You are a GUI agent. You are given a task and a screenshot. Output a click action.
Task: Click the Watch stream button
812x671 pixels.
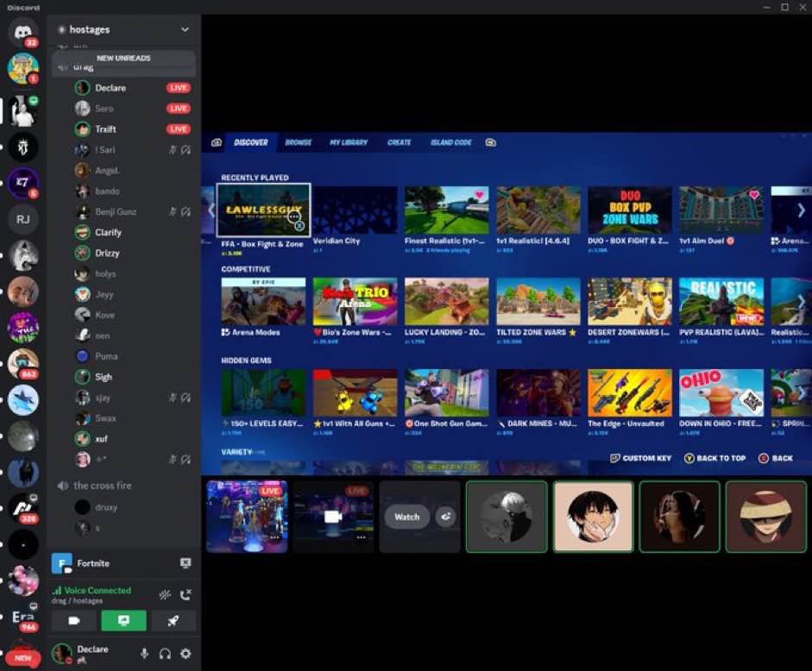tap(407, 517)
